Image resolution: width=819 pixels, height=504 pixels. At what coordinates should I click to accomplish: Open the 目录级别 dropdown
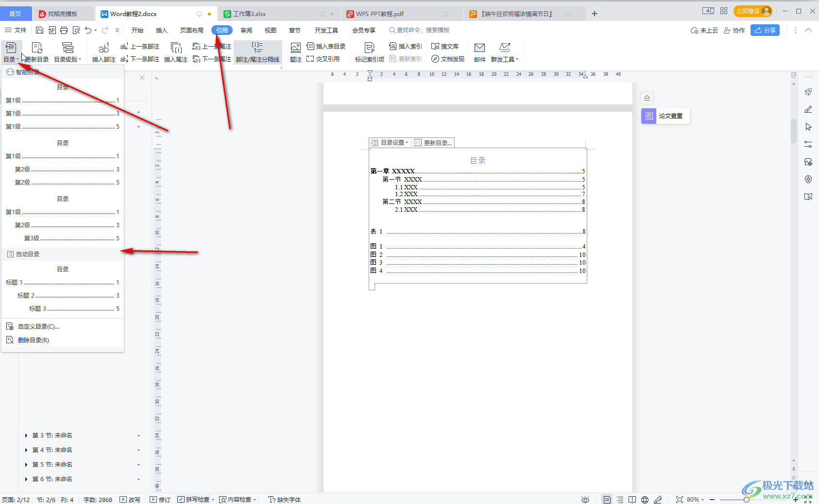pos(68,52)
